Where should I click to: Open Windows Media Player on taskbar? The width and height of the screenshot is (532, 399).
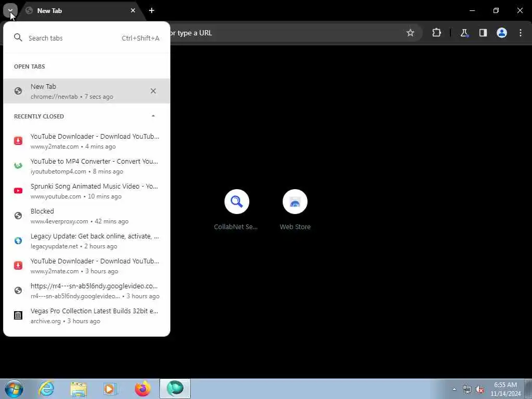pyautogui.click(x=110, y=389)
